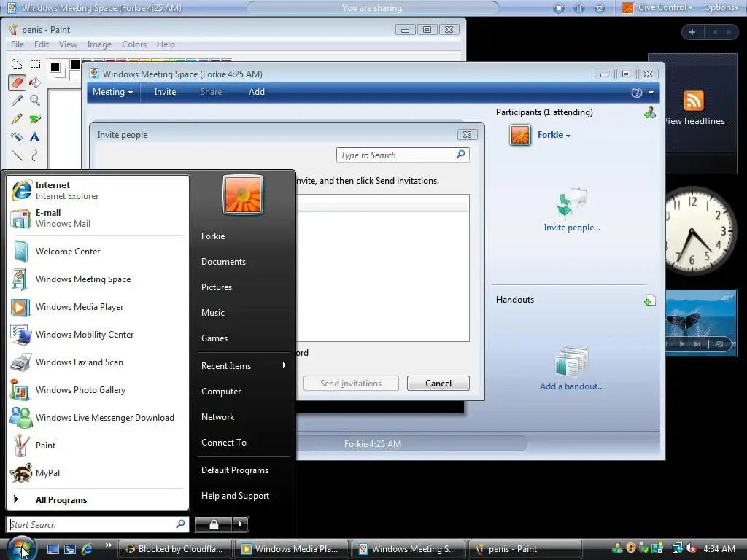Click the muted volume tray icon
This screenshot has width=747, height=560.
pos(692,548)
